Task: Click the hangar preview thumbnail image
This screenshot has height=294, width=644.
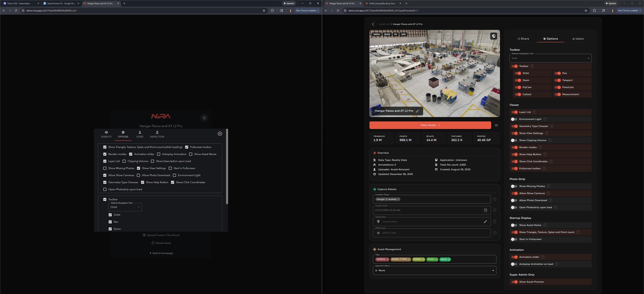Action: [x=434, y=73]
